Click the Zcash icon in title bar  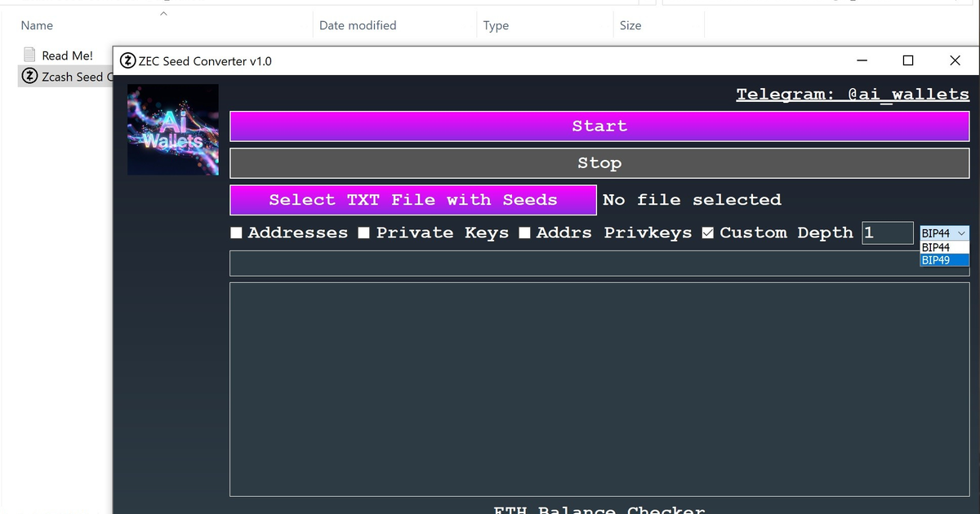[x=127, y=61]
